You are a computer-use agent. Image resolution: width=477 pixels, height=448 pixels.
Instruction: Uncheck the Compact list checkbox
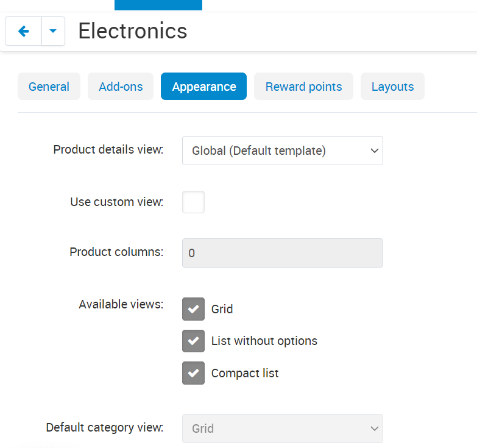click(x=193, y=373)
